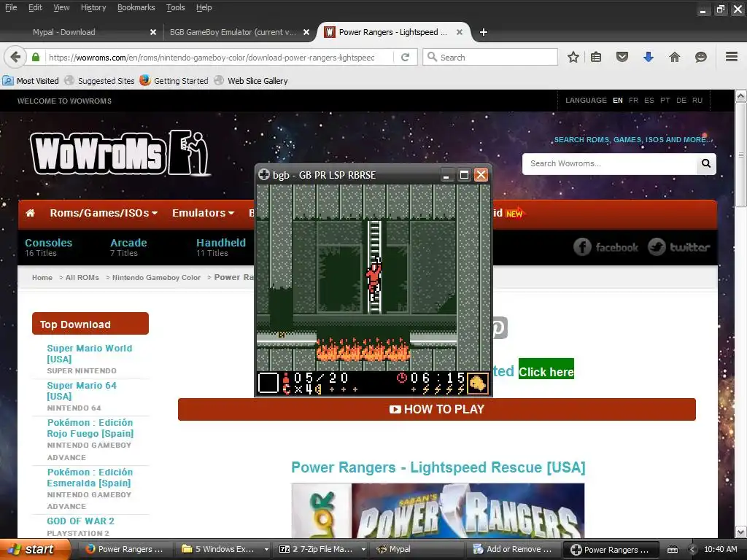Open the Help menu
The width and height of the screenshot is (747, 560).
pos(204,7)
